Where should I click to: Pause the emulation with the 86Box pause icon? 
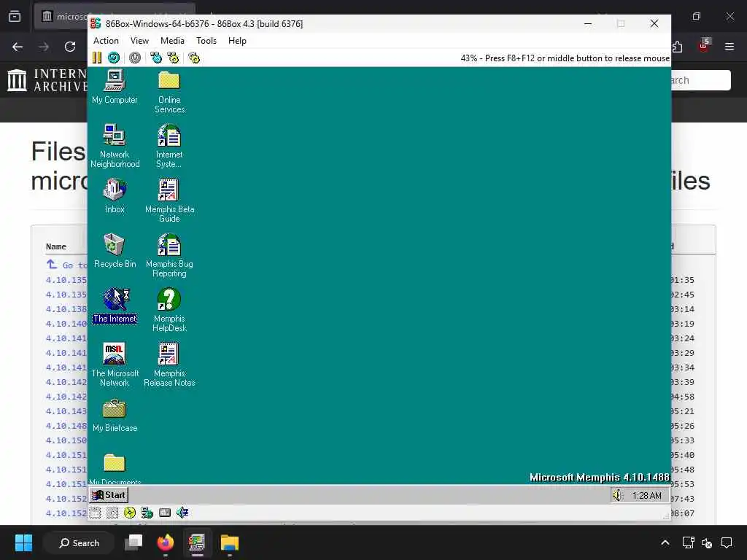click(97, 58)
